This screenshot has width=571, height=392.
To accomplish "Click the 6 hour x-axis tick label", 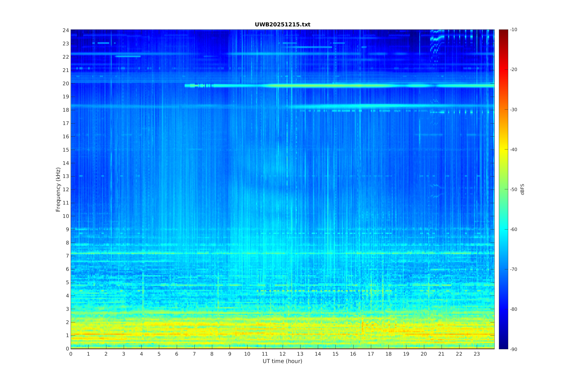I will click(177, 354).
